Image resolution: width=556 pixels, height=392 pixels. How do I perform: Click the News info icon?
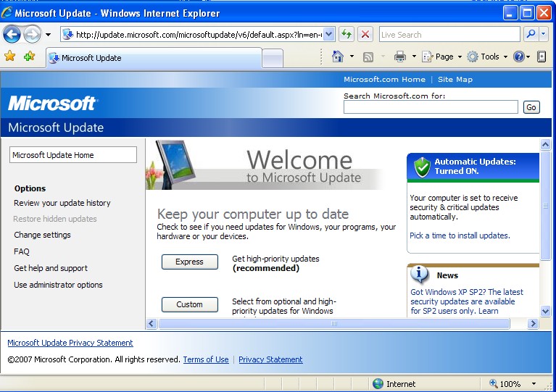click(419, 275)
